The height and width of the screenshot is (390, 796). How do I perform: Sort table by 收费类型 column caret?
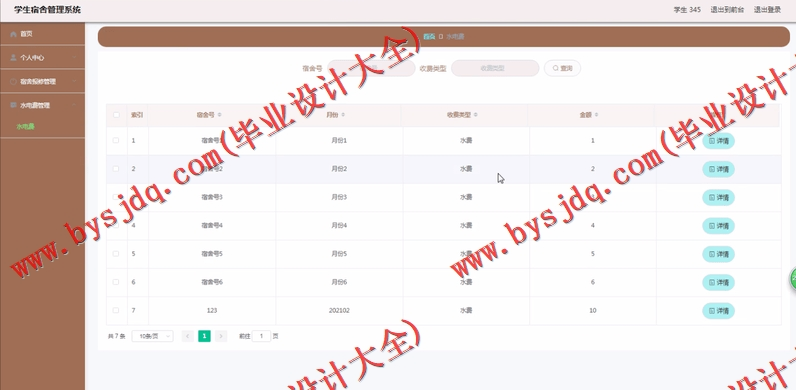[x=476, y=115]
